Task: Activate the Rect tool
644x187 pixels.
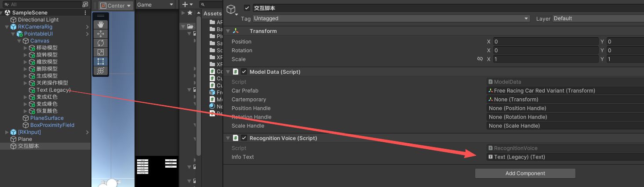Action: 101,61
